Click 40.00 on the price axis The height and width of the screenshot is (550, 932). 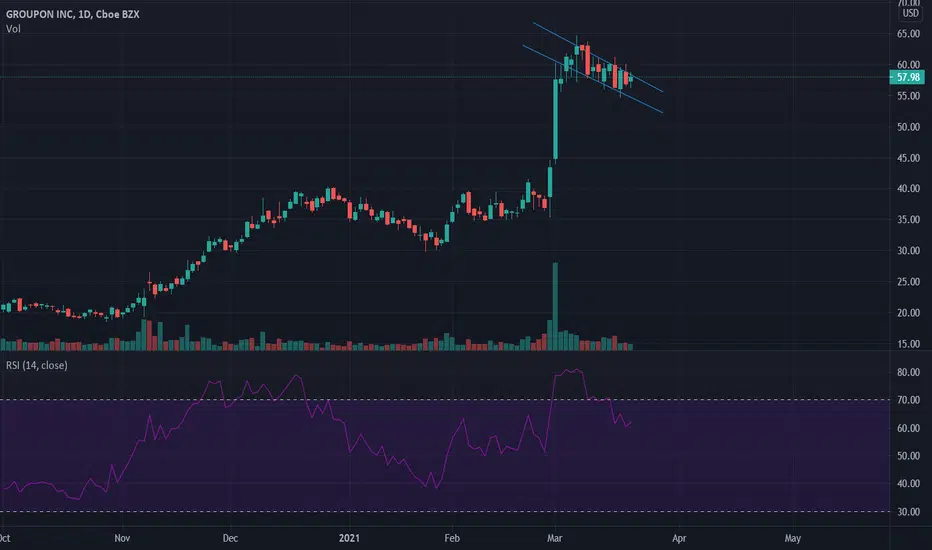coord(908,188)
